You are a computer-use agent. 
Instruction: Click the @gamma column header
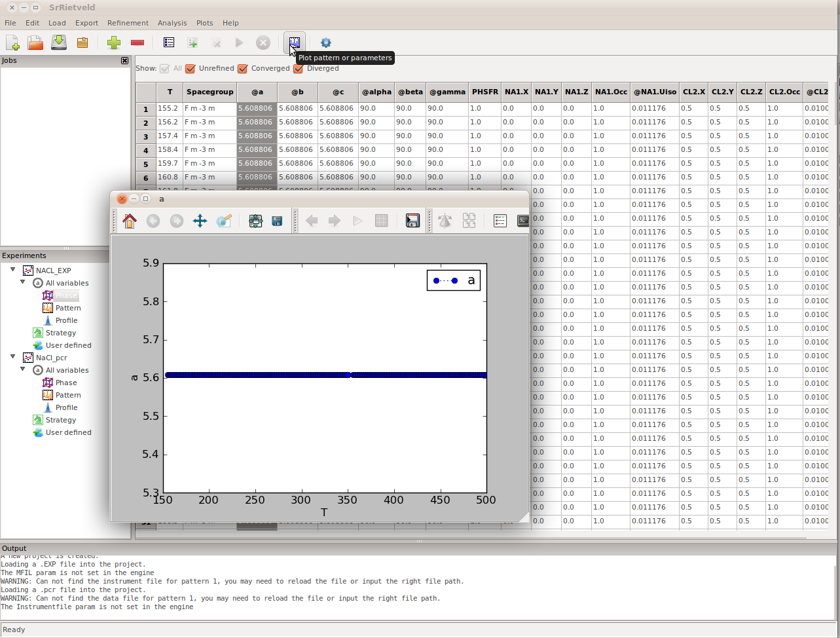(447, 92)
